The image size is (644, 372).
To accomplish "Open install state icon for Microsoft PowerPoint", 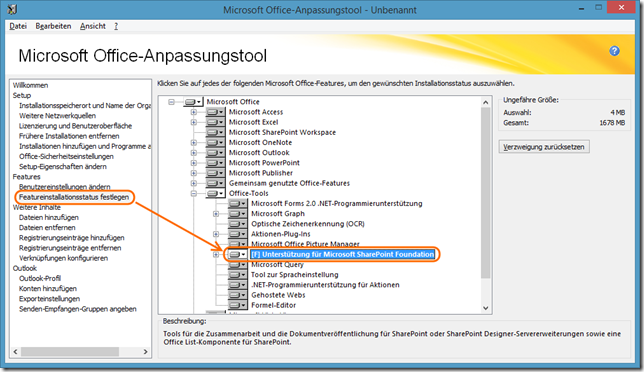I will [x=215, y=163].
